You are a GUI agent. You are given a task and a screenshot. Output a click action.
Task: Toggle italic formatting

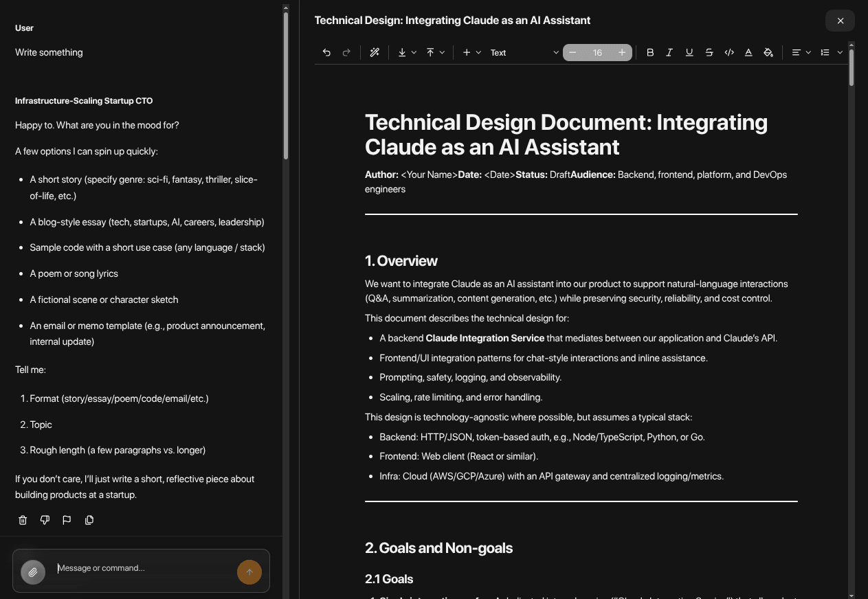point(669,52)
